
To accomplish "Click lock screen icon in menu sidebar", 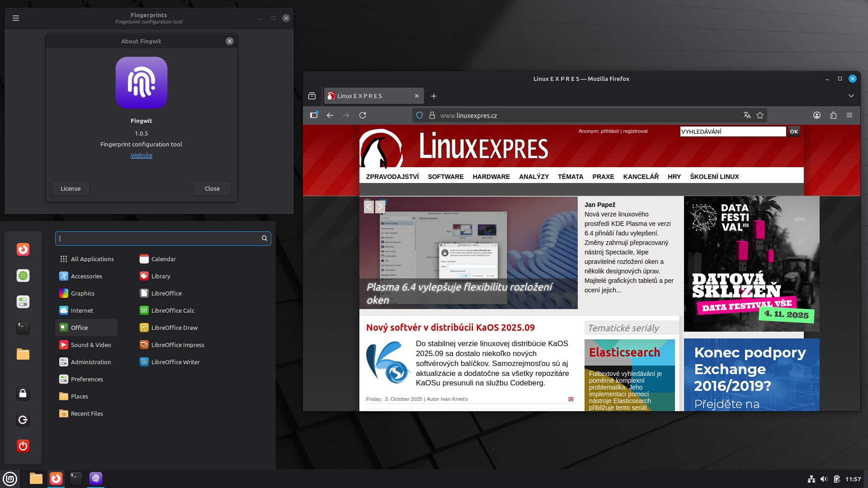I will click(x=23, y=394).
